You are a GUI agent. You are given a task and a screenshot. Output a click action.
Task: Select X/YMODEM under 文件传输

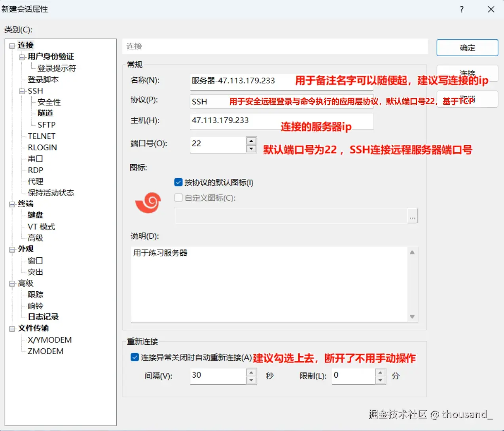pos(49,340)
